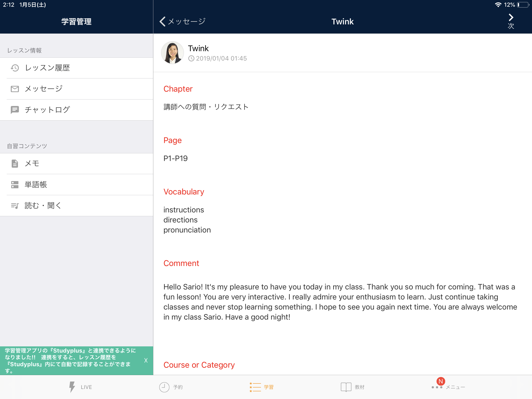Go back to メッセージ list
This screenshot has width=532, height=399.
coord(182,21)
